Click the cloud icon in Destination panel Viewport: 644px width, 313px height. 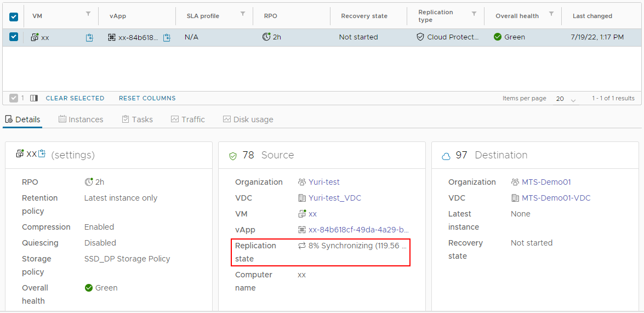coord(446,156)
